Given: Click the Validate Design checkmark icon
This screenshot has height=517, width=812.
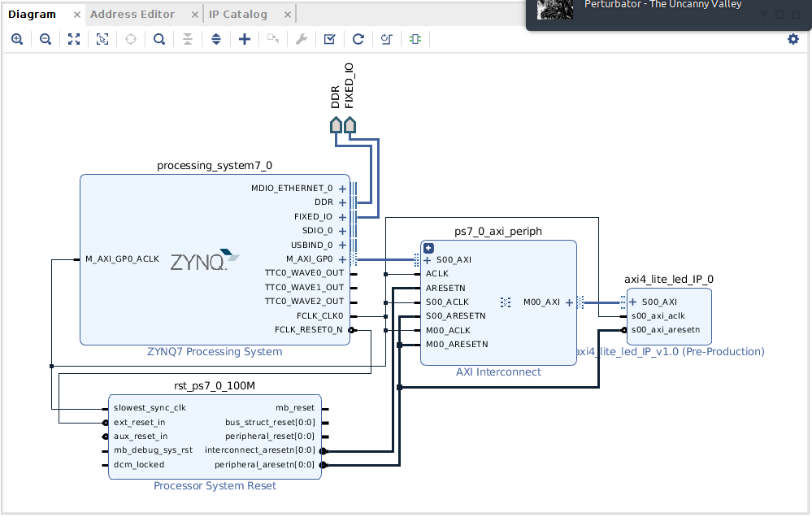Looking at the screenshot, I should 329,39.
